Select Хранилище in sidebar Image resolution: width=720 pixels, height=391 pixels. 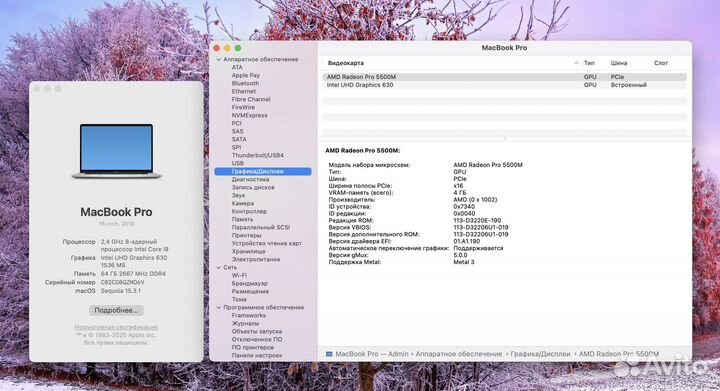click(x=248, y=251)
